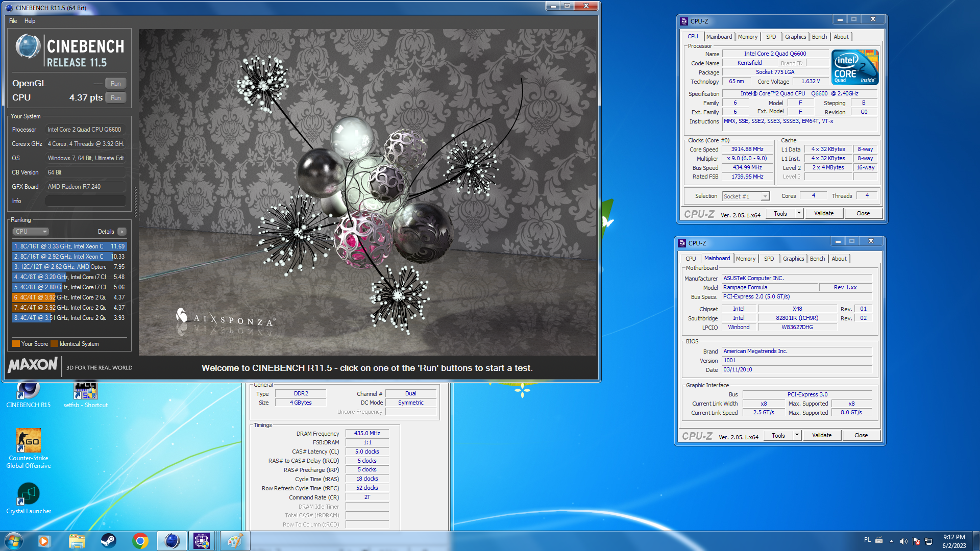980x551 pixels.
Task: Open setfsb Shortcut desktop icon
Action: (x=85, y=394)
